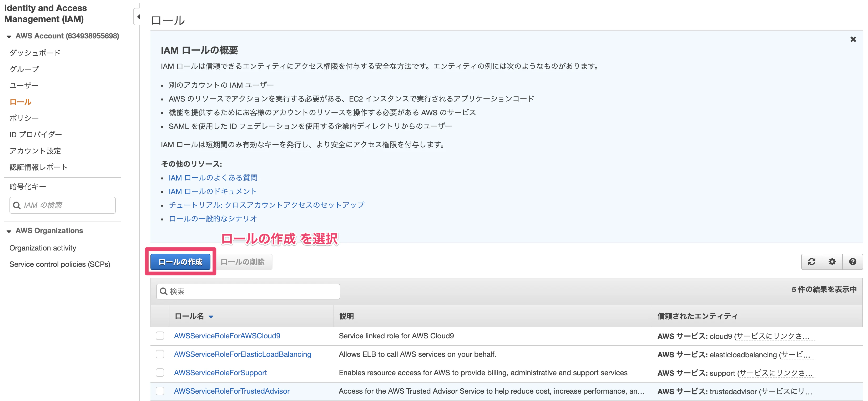
Task: Click the ロールの作成 button
Action: tap(180, 262)
